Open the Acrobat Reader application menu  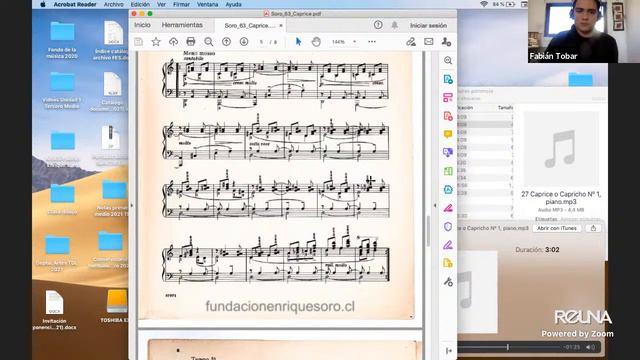(x=75, y=4)
